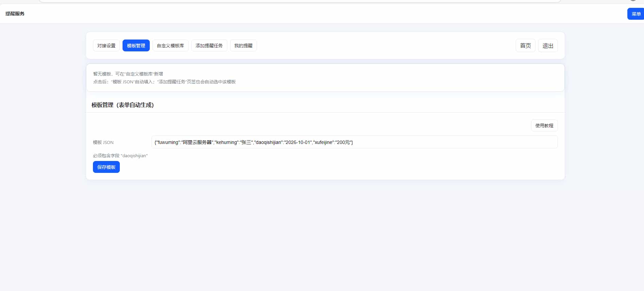This screenshot has width=644, height=291.
Task: Click blank space between 我的提醒 and 首页
Action: tap(385, 46)
